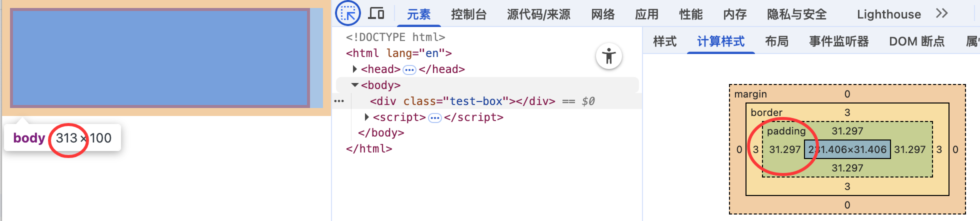Select the html lang element line
This screenshot has height=221, width=980.
pyautogui.click(x=398, y=53)
